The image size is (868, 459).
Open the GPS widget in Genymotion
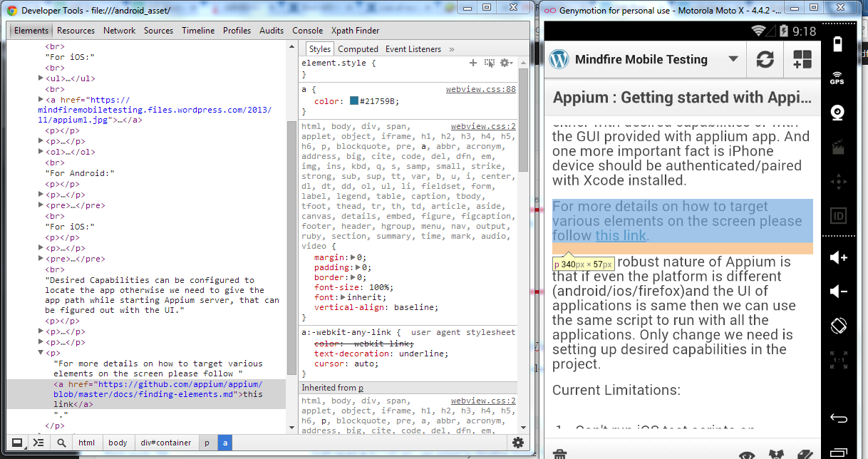(837, 77)
